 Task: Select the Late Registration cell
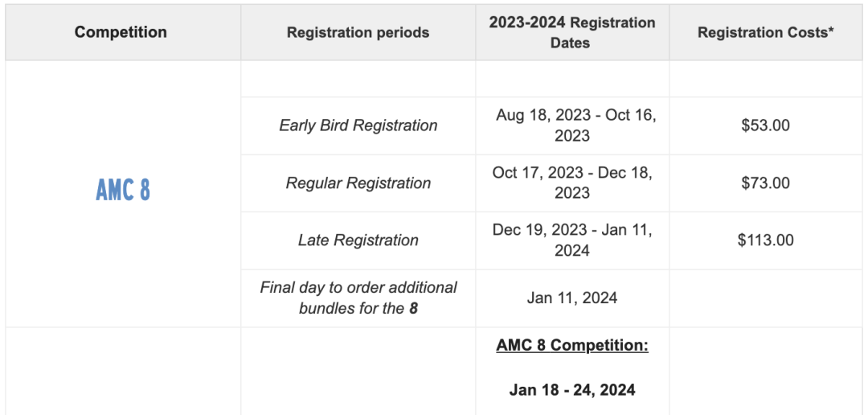coord(358,240)
